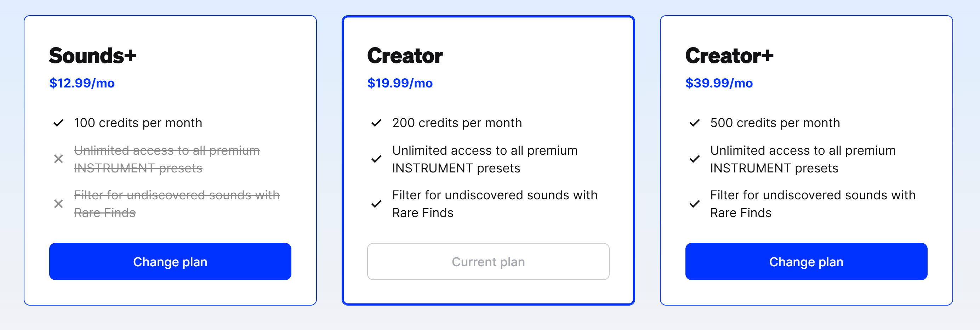Select the Creator plan heading

coord(405,56)
